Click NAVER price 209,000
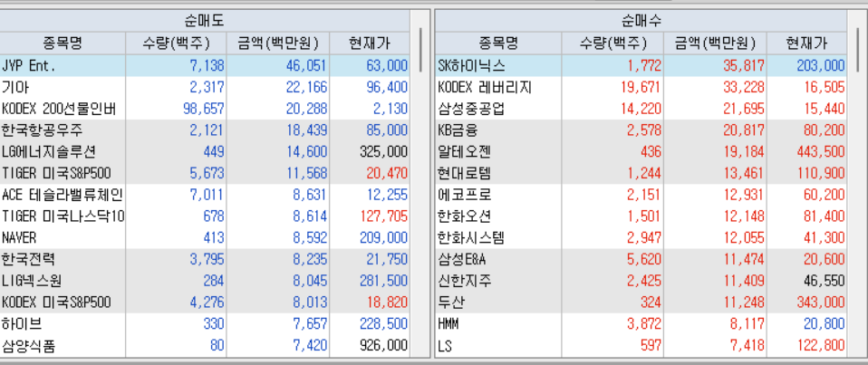This screenshot has width=868, height=365. click(383, 238)
